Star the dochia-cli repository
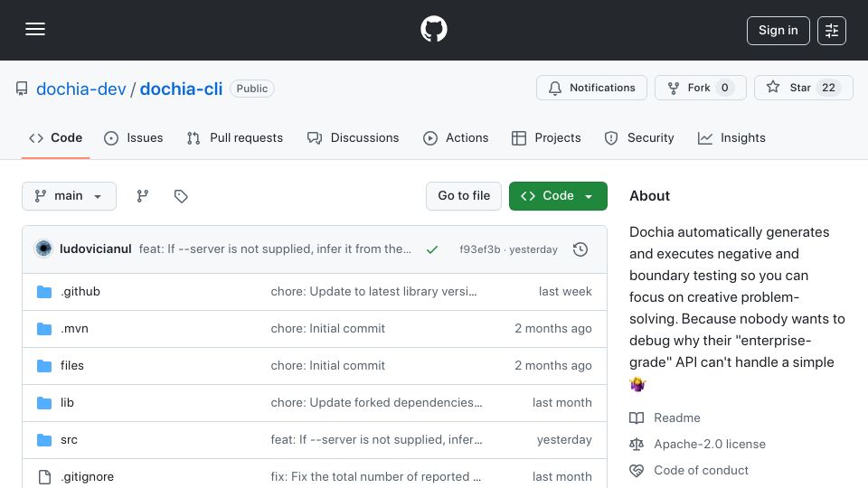This screenshot has width=868, height=488. [x=803, y=88]
